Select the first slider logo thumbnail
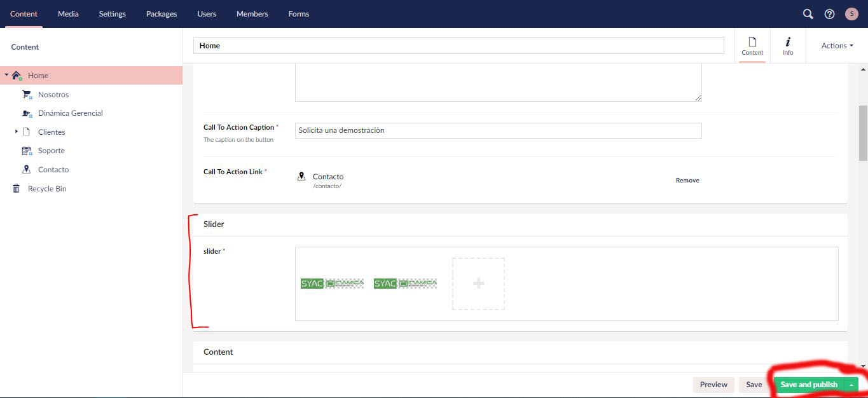868x398 pixels. coord(332,284)
